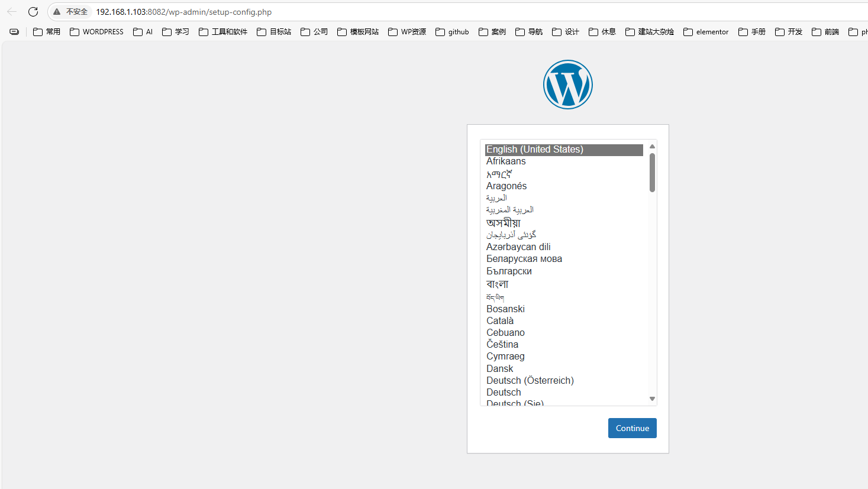Select Català in the language list

coord(564,320)
